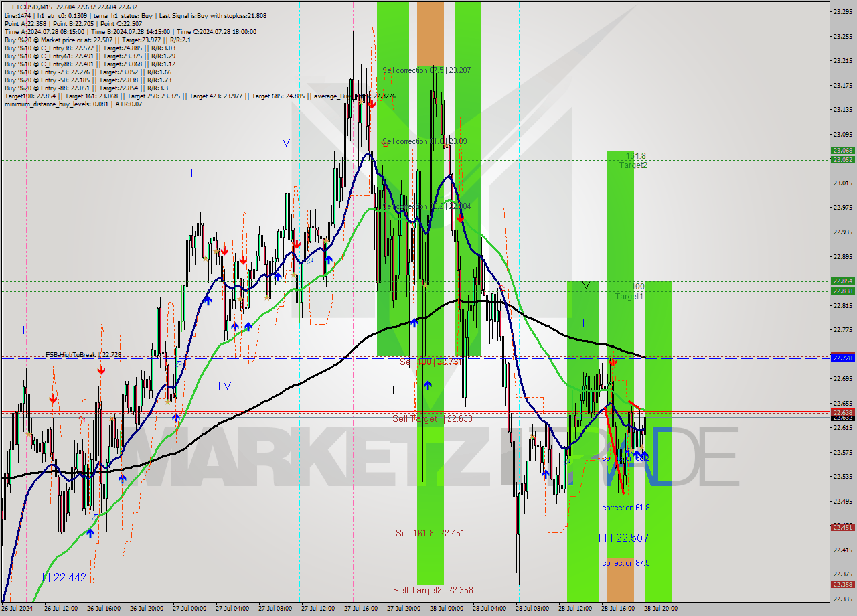
Task: Select the 'Buy %10 @ C_Entry38: 22.572' line
Action: pos(90,48)
